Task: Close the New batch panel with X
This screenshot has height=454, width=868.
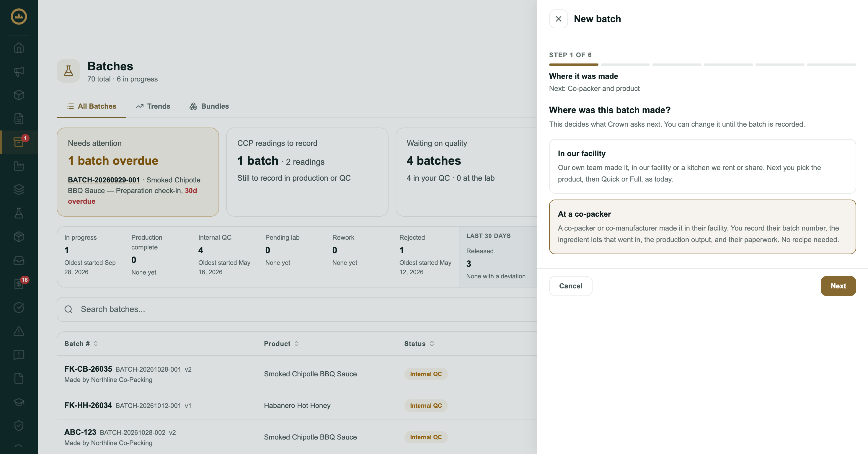Action: tap(558, 19)
